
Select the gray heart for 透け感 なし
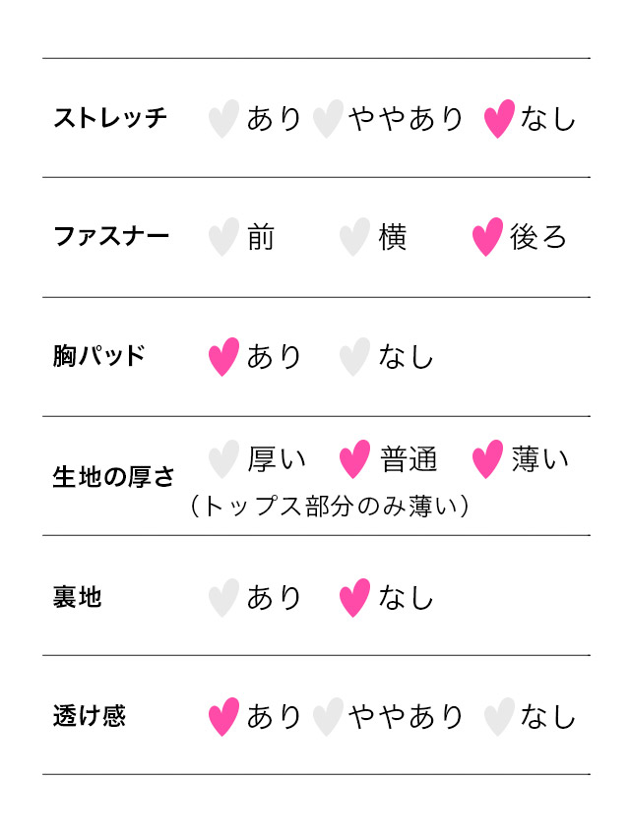pyautogui.click(x=499, y=717)
